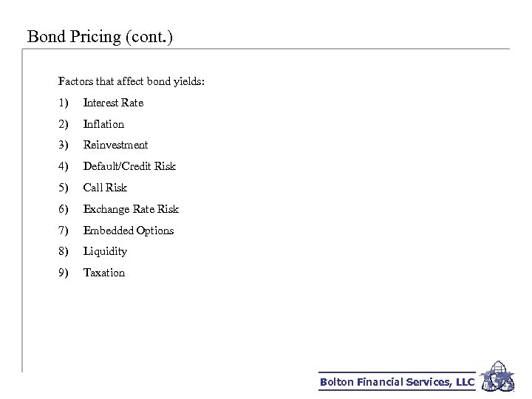
Task: Click list number 4) beside Default/Credit Risk
Action: (63, 166)
